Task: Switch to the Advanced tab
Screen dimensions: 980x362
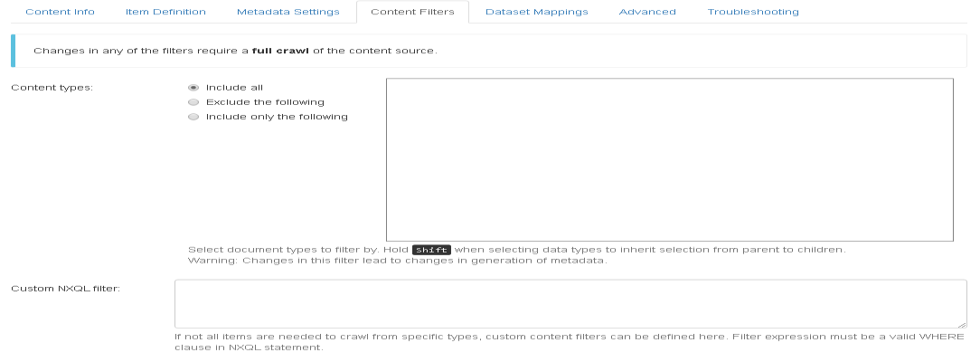Action: [x=647, y=12]
